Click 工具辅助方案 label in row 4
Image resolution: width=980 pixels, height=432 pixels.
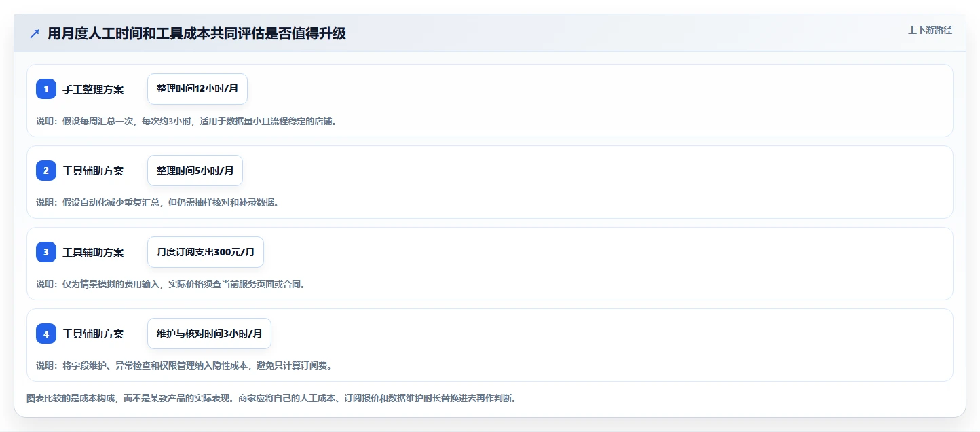(93, 334)
